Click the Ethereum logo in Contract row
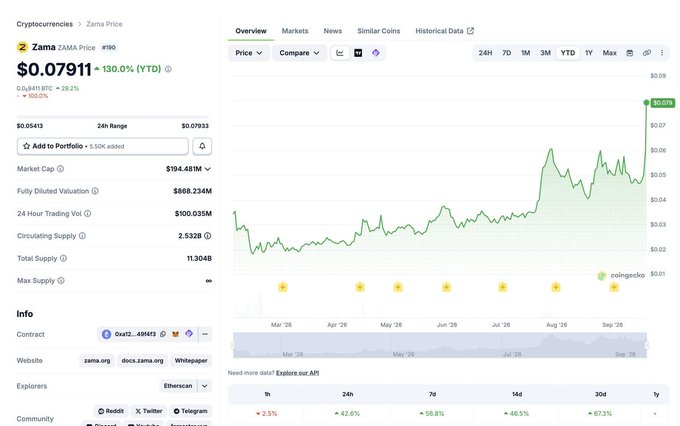This screenshot has width=680, height=426. pos(106,334)
